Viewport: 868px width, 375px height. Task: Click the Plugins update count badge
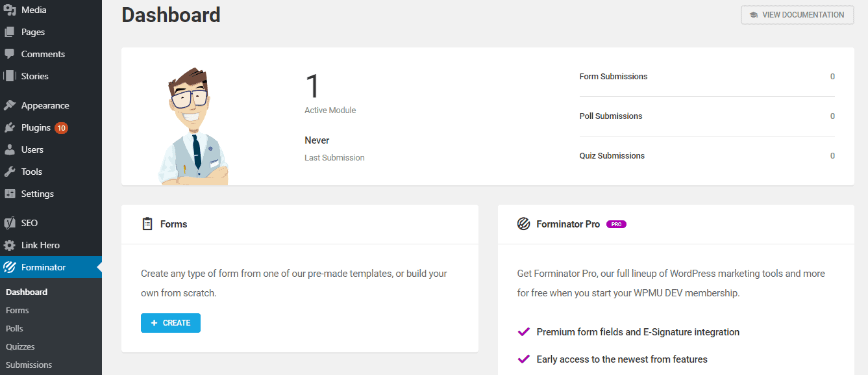coord(61,128)
